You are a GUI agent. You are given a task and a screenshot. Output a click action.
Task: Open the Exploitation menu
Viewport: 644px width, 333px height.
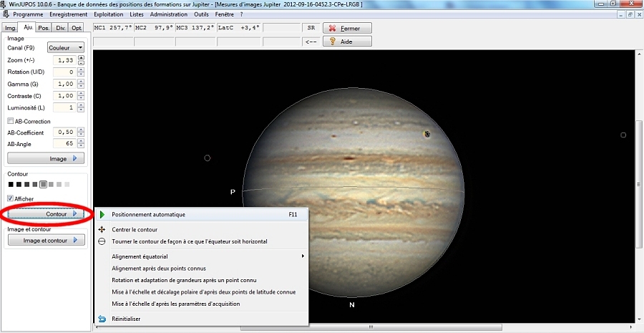[x=109, y=14]
